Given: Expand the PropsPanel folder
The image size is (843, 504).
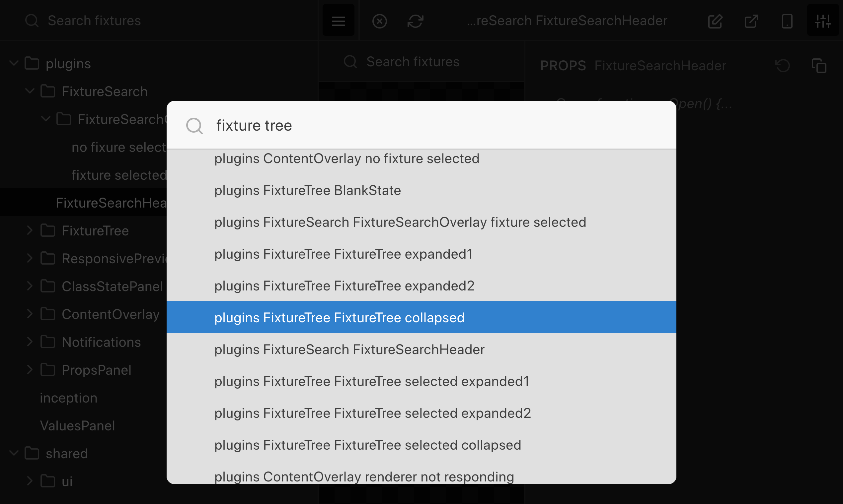Looking at the screenshot, I should [x=30, y=370].
